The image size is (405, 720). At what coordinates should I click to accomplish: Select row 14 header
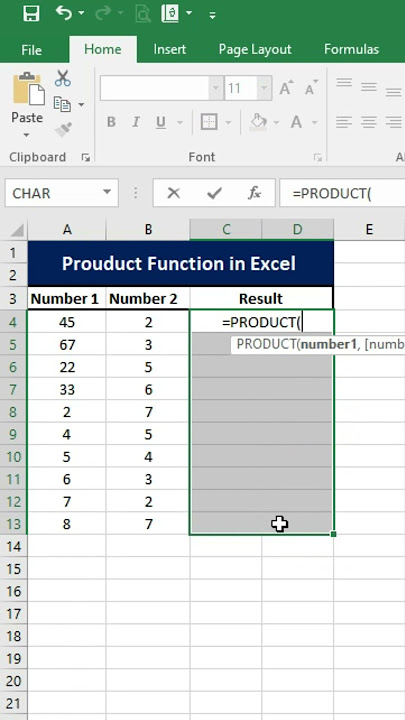click(x=14, y=546)
